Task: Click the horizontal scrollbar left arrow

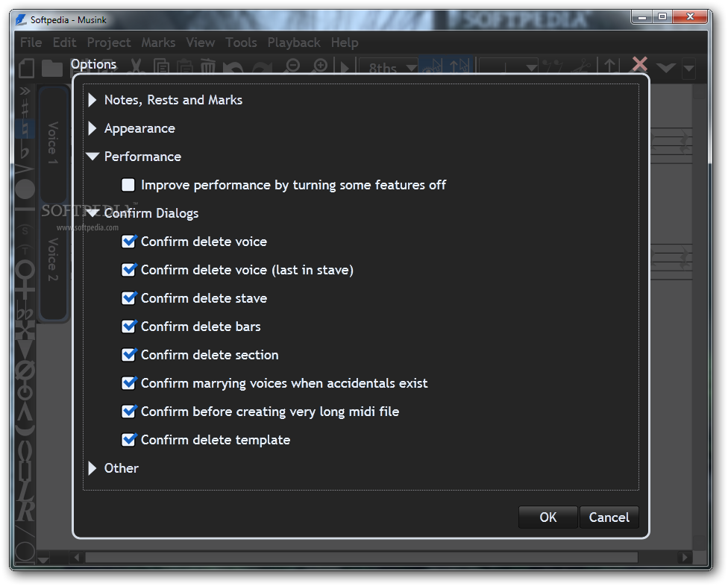Action: (77, 557)
